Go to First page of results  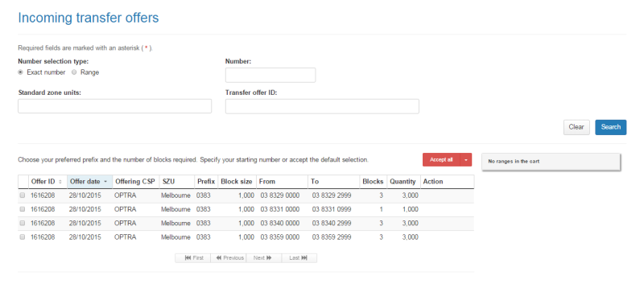pyautogui.click(x=193, y=258)
